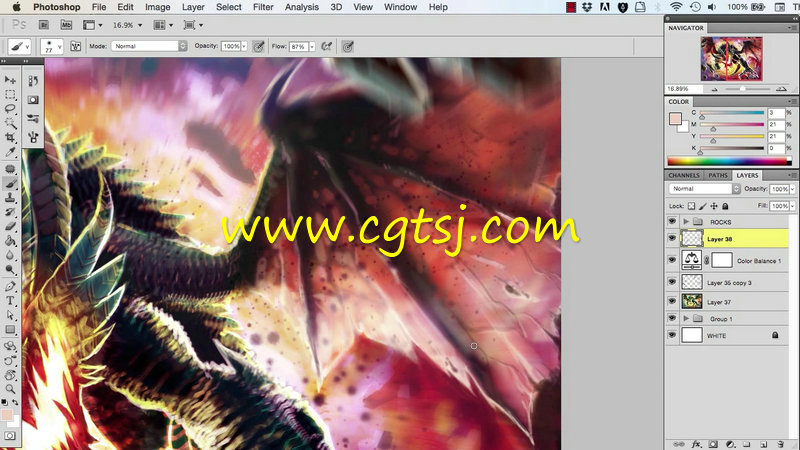Hide the WHITE layer visibility
Screen dimensions: 800x450
pos(672,335)
